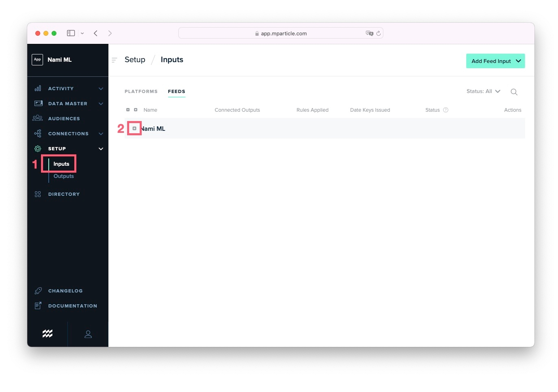Expand the Nami ML feed row
The height and width of the screenshot is (392, 558).
pyautogui.click(x=134, y=128)
